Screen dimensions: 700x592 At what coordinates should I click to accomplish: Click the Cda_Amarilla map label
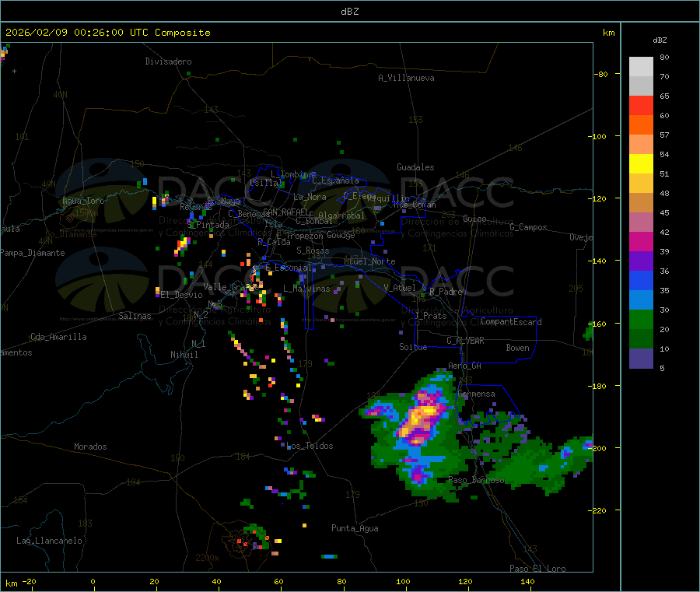click(58, 337)
